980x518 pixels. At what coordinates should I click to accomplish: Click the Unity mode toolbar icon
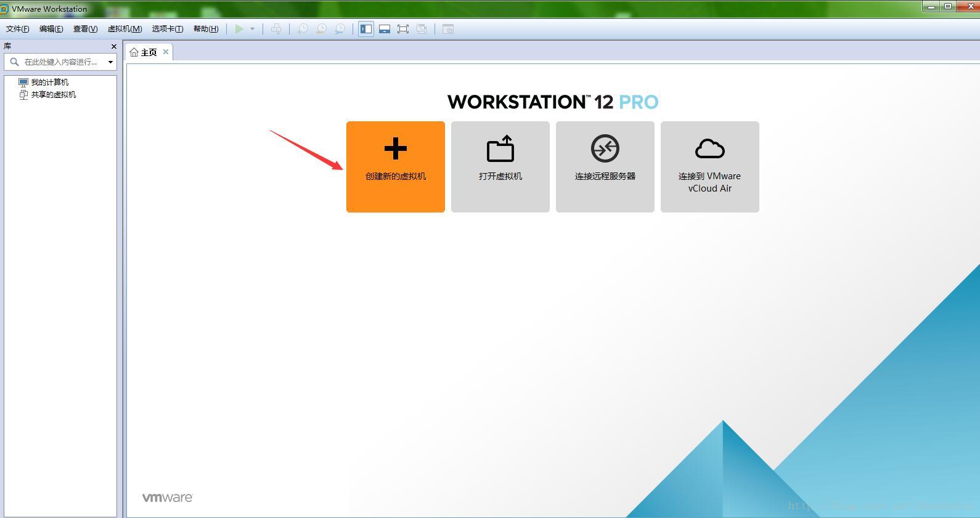pyautogui.click(x=422, y=29)
